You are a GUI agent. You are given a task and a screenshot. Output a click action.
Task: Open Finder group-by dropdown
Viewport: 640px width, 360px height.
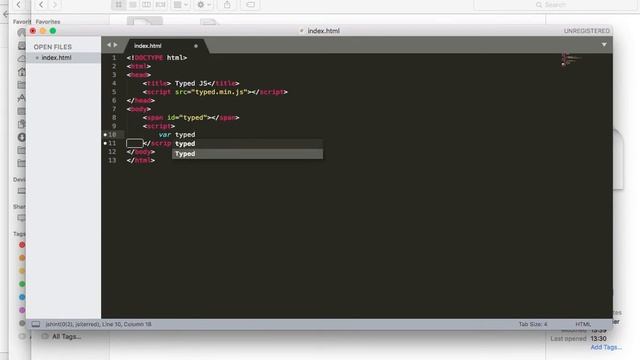point(181,5)
